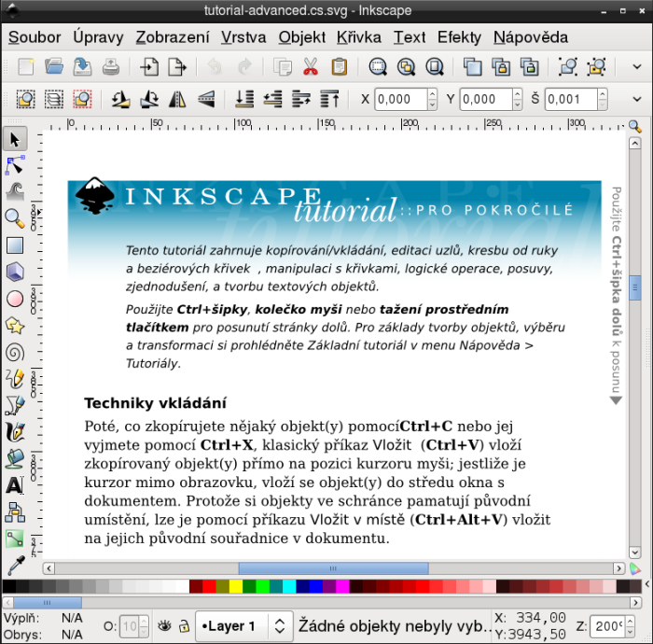653x644 pixels.
Task: Select the Selector arrow tool
Action: pyautogui.click(x=15, y=139)
